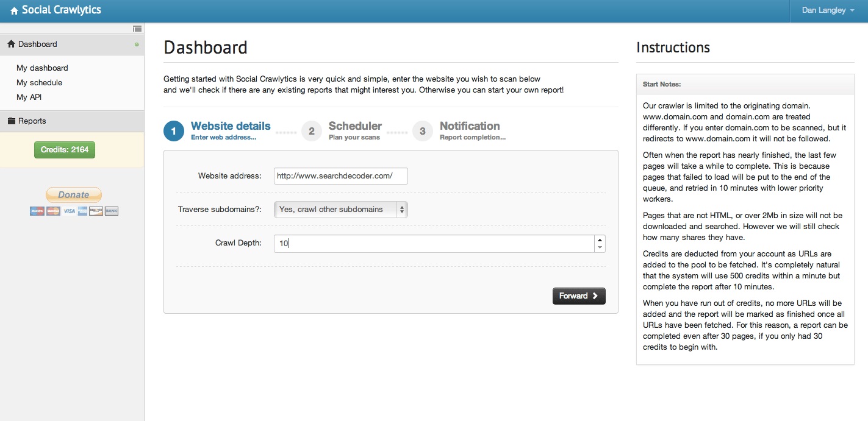
Task: Open the My schedule menu item
Action: [39, 83]
